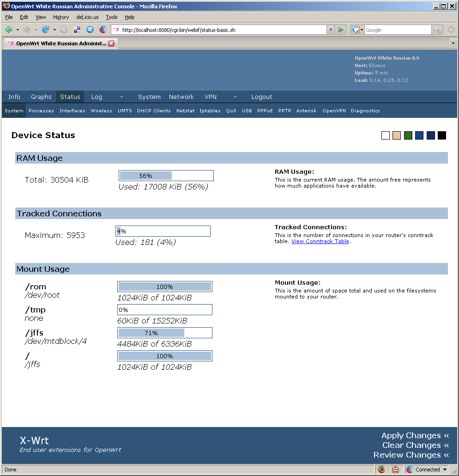
Task: Click the green Back arrow button
Action: (x=8, y=30)
